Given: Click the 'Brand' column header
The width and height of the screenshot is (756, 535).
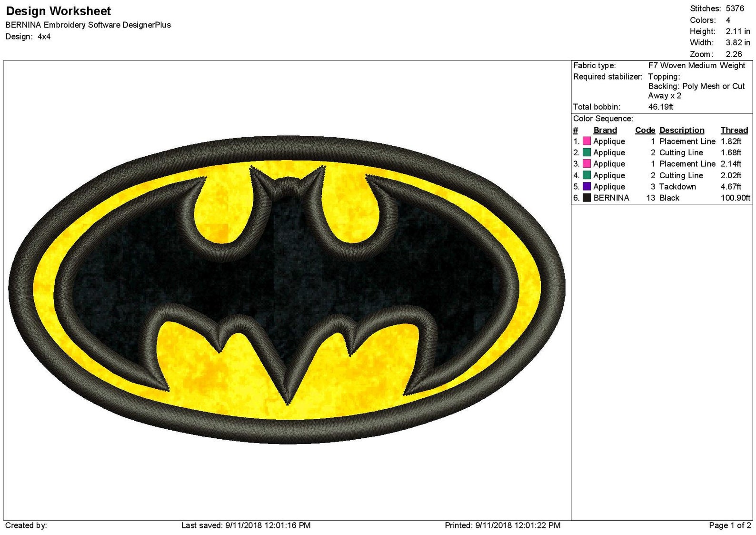Looking at the screenshot, I should pyautogui.click(x=605, y=131).
